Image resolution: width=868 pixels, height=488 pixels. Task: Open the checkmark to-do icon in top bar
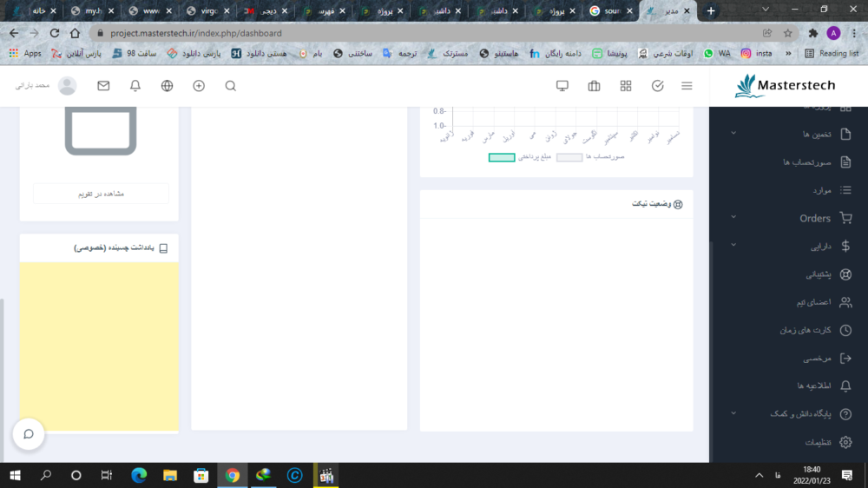(x=657, y=86)
